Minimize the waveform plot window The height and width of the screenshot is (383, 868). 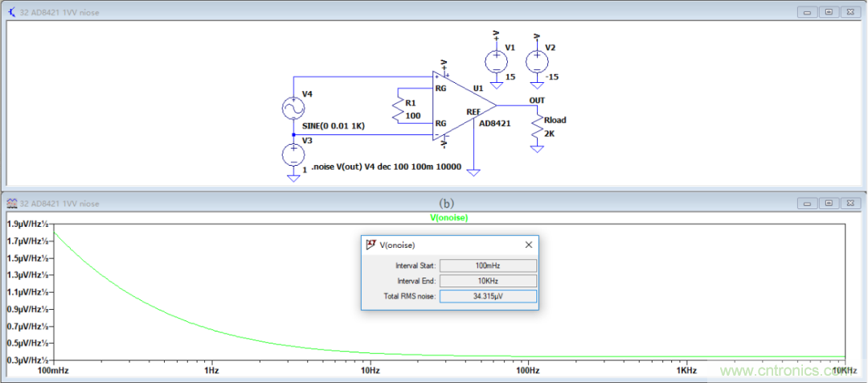click(x=808, y=204)
